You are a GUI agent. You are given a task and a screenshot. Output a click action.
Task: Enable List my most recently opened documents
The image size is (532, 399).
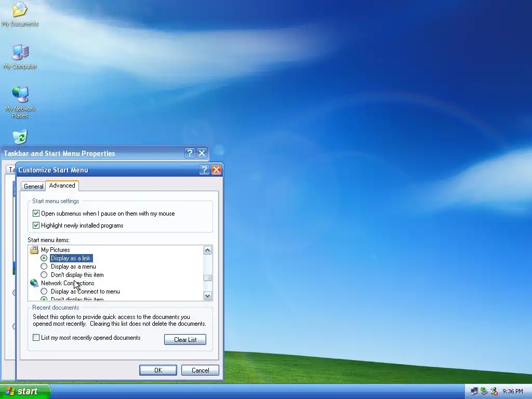pos(36,338)
